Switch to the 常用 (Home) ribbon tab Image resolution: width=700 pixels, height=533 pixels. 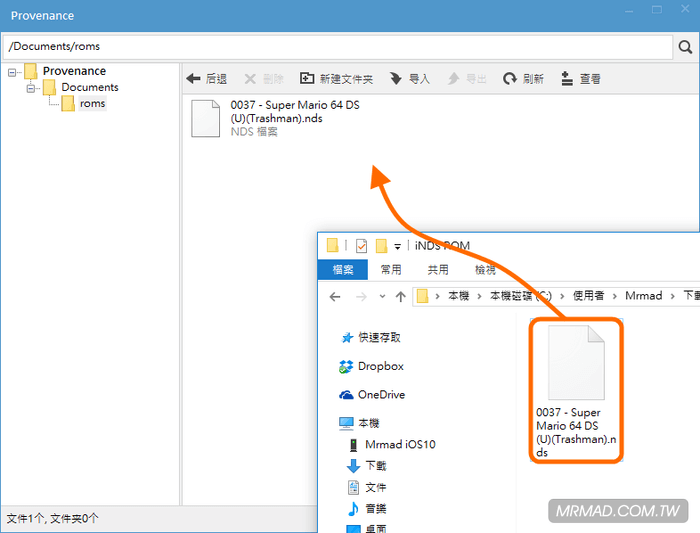[x=391, y=270]
